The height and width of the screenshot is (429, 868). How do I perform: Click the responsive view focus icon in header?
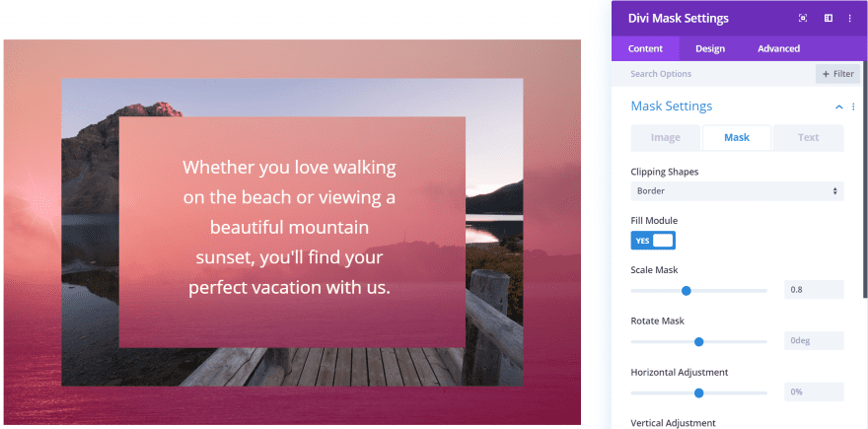pyautogui.click(x=803, y=19)
